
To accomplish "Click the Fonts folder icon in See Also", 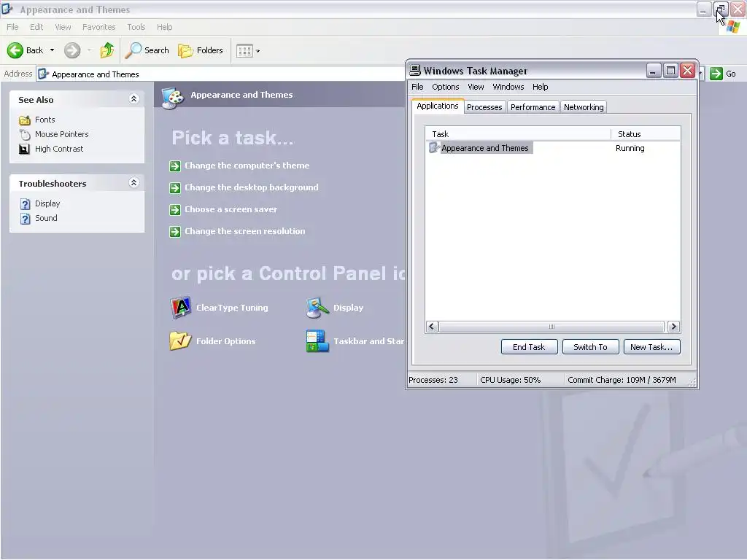I will tap(24, 120).
